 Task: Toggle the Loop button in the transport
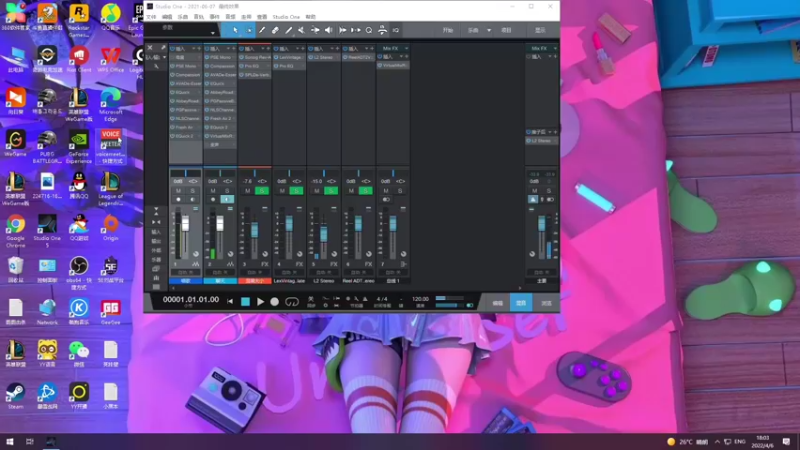coord(292,302)
